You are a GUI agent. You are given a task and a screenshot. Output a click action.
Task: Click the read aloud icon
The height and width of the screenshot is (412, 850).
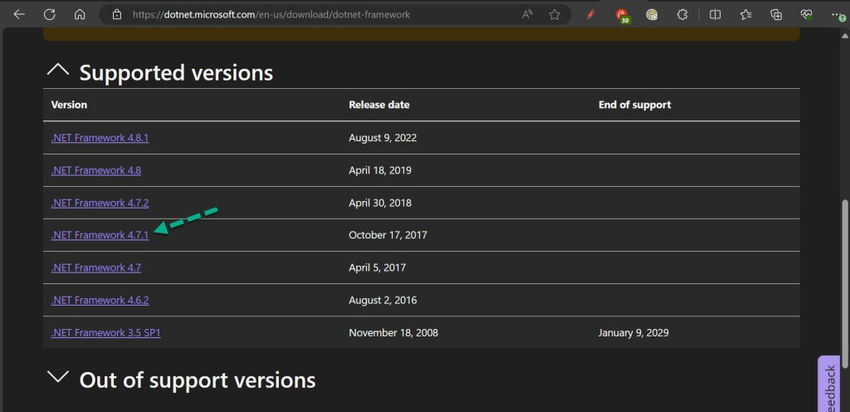[x=527, y=15]
